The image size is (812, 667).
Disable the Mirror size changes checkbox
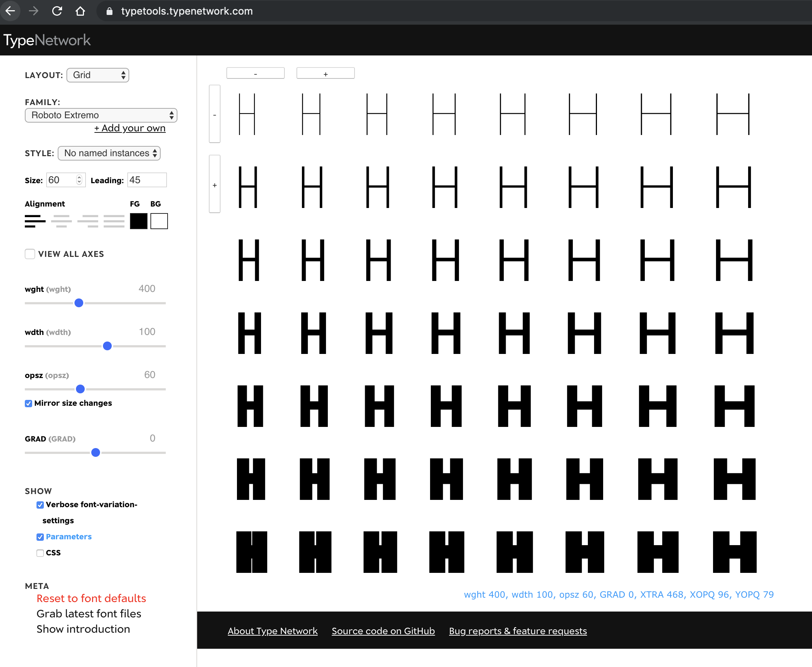click(x=28, y=403)
